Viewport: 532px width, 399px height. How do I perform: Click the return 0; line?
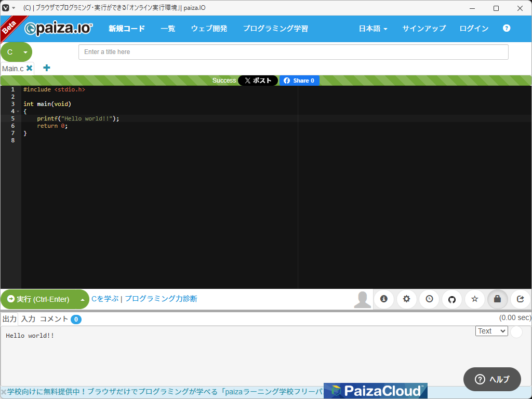[x=52, y=126]
